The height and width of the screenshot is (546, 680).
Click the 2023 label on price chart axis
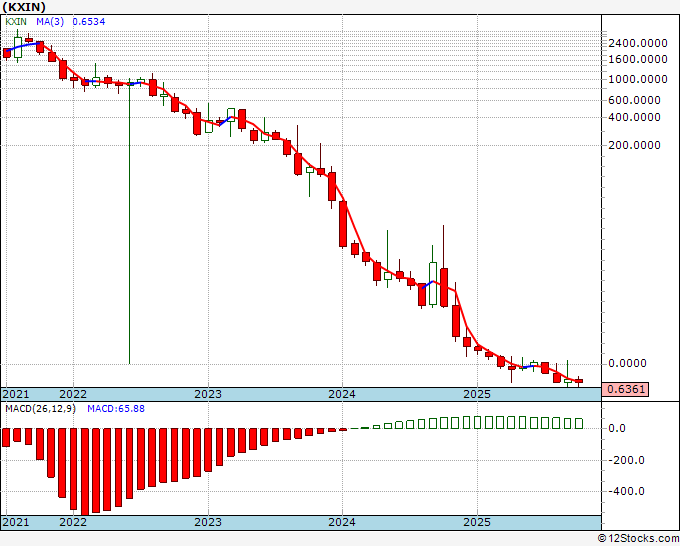[208, 394]
